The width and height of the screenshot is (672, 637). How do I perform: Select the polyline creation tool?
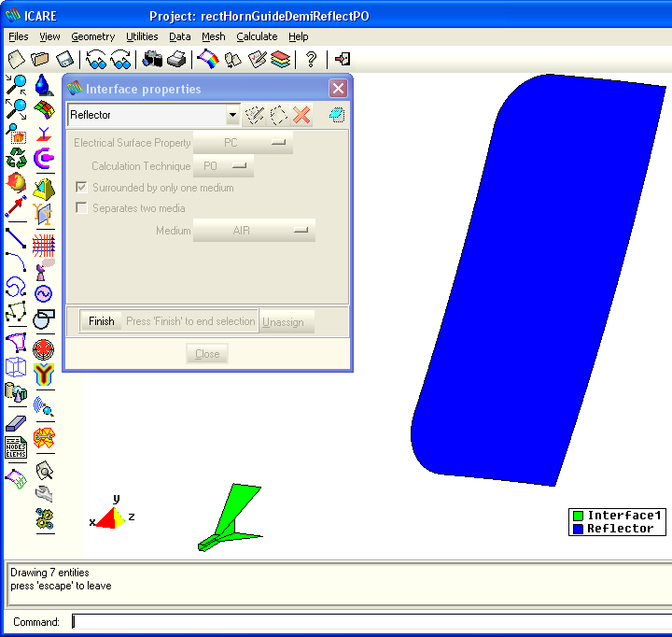[16, 311]
